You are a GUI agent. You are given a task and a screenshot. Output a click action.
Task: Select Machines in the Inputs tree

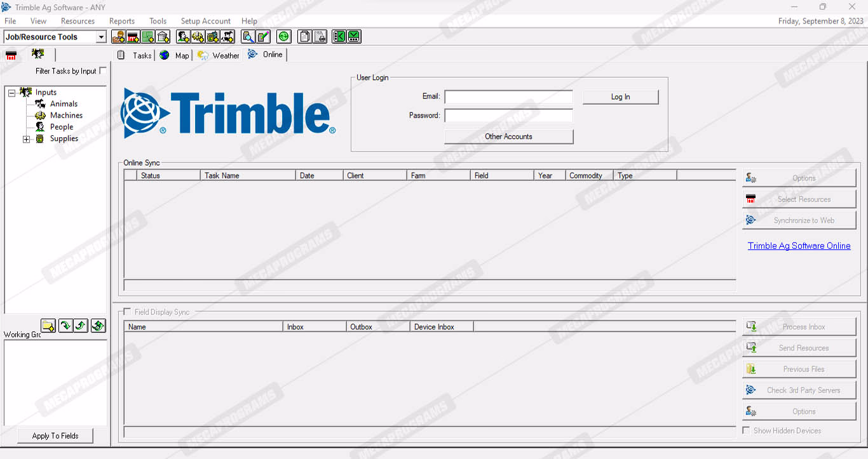tap(66, 116)
